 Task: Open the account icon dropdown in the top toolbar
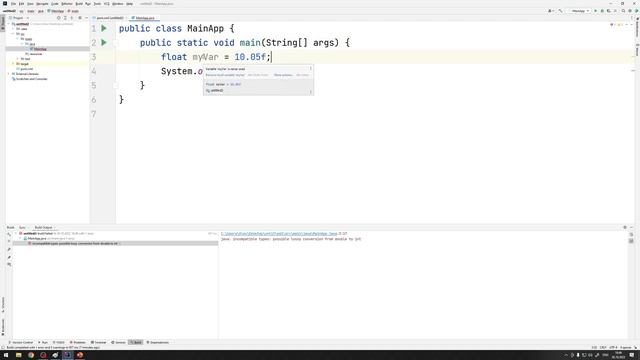click(x=551, y=11)
